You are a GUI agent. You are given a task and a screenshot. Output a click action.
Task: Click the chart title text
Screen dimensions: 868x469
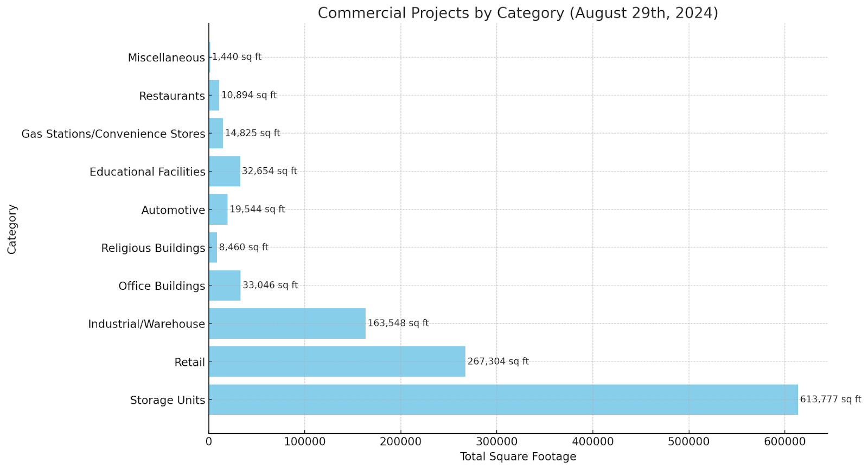click(x=518, y=13)
